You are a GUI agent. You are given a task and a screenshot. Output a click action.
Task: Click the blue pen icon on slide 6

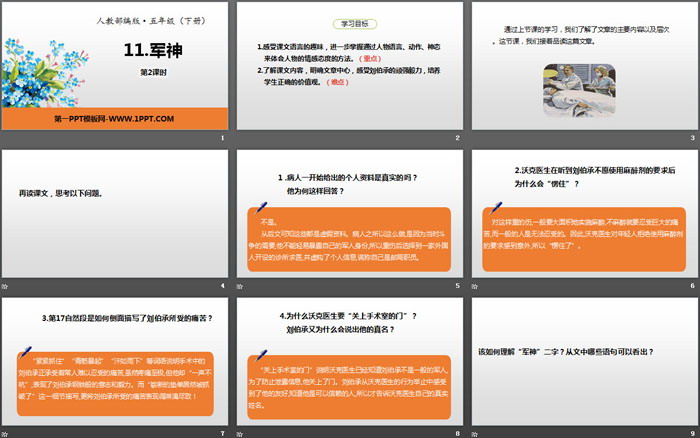[x=496, y=208]
